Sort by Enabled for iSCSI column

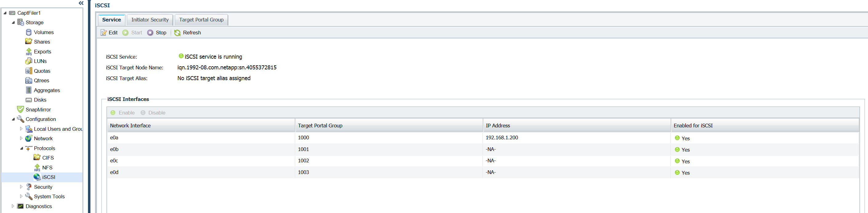pyautogui.click(x=765, y=125)
